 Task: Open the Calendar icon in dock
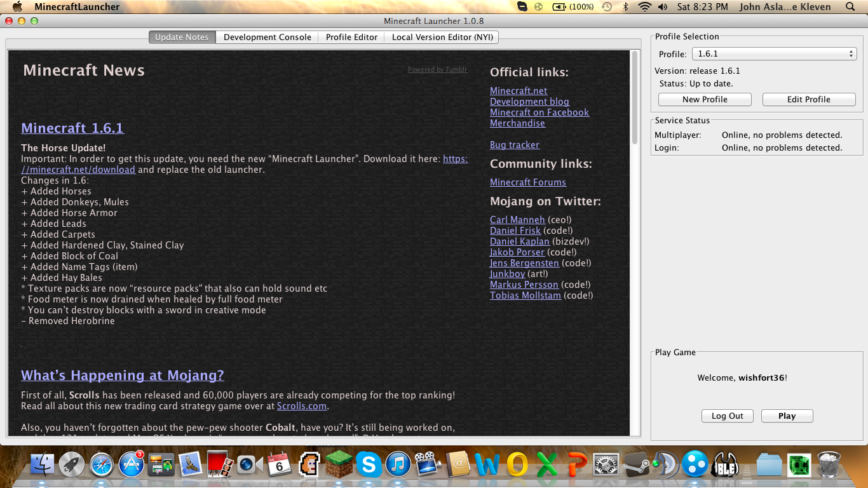[280, 464]
